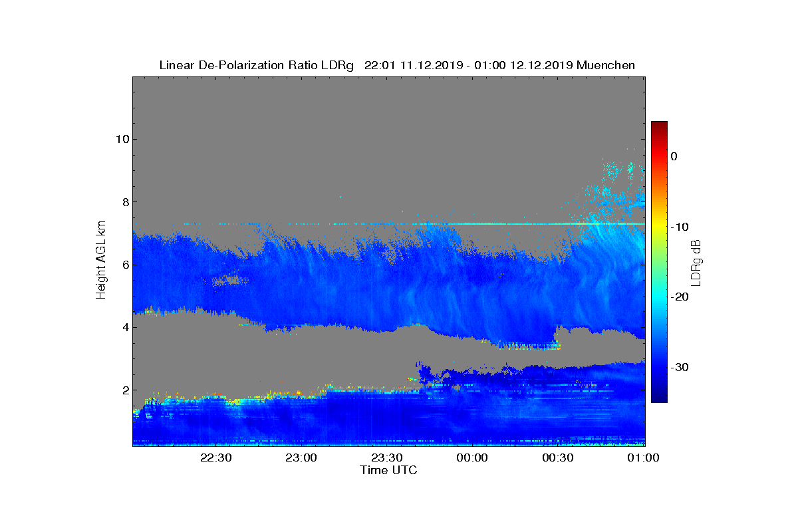The height and width of the screenshot is (532, 798).
Task: Click the height tick label 8
Action: [x=125, y=202]
